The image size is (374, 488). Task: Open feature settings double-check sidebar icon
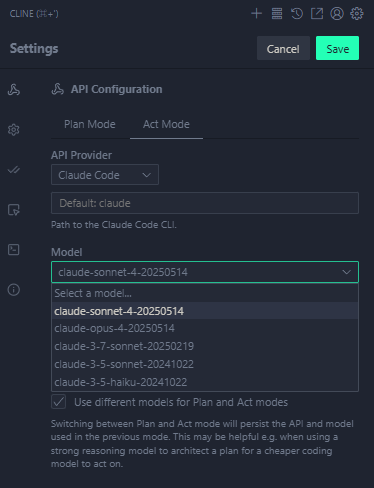pyautogui.click(x=14, y=170)
